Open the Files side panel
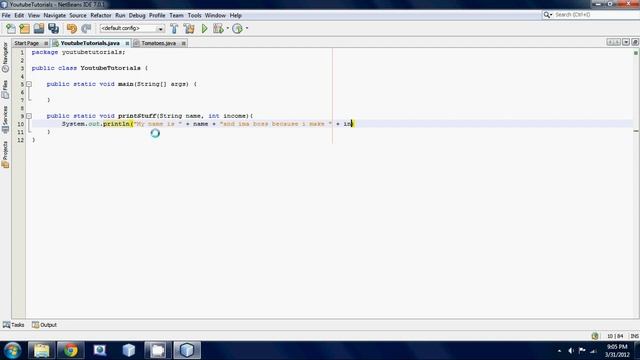This screenshot has height=360, width=640. (x=5, y=89)
